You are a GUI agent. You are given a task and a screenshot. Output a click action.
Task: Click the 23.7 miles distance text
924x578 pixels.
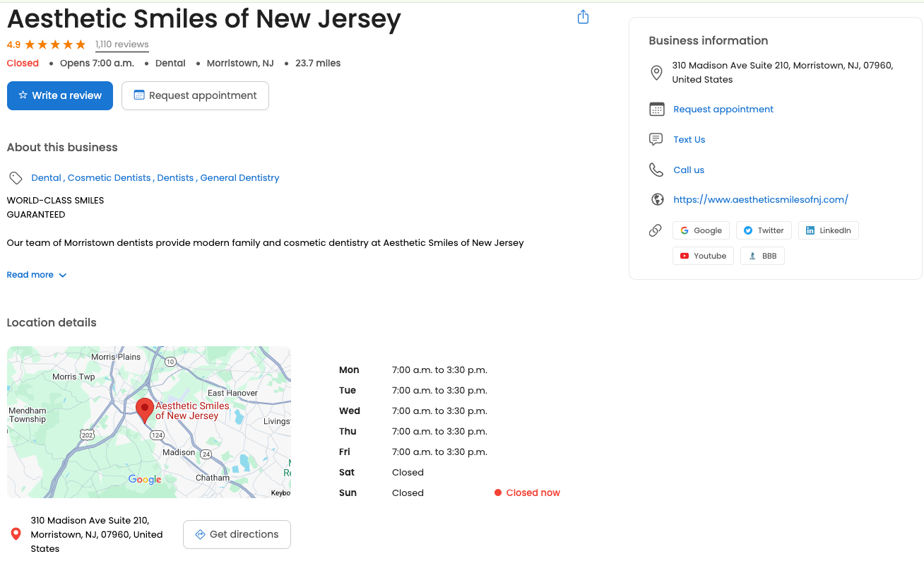tap(318, 64)
